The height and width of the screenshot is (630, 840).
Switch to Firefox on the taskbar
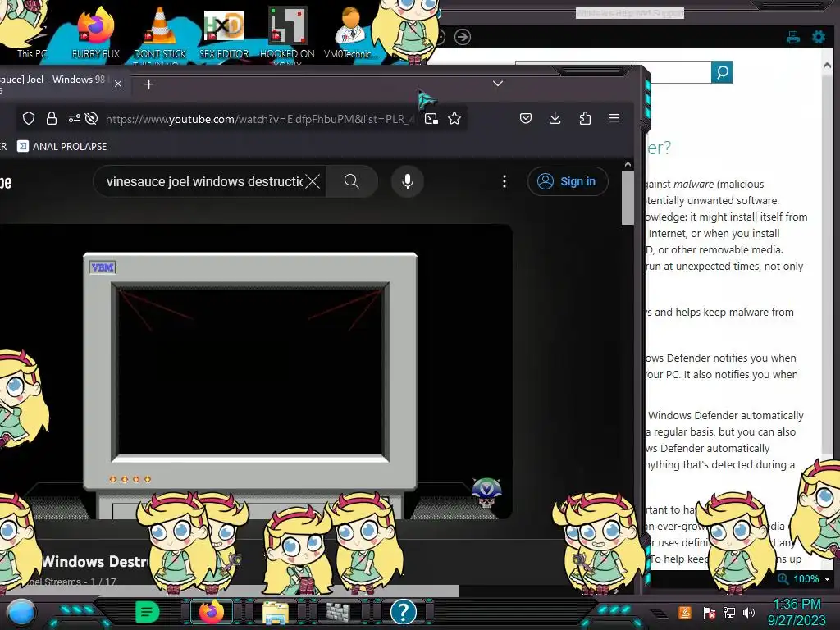point(211,612)
